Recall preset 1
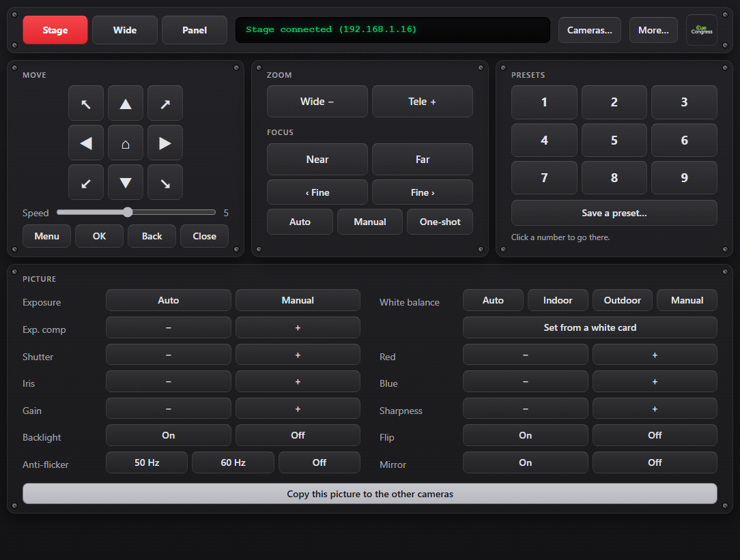 [544, 102]
